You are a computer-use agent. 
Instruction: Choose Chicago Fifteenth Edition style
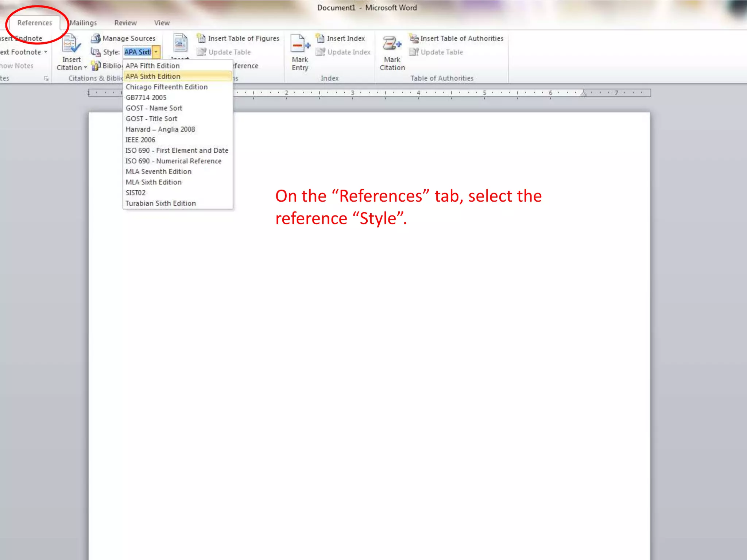178,87
